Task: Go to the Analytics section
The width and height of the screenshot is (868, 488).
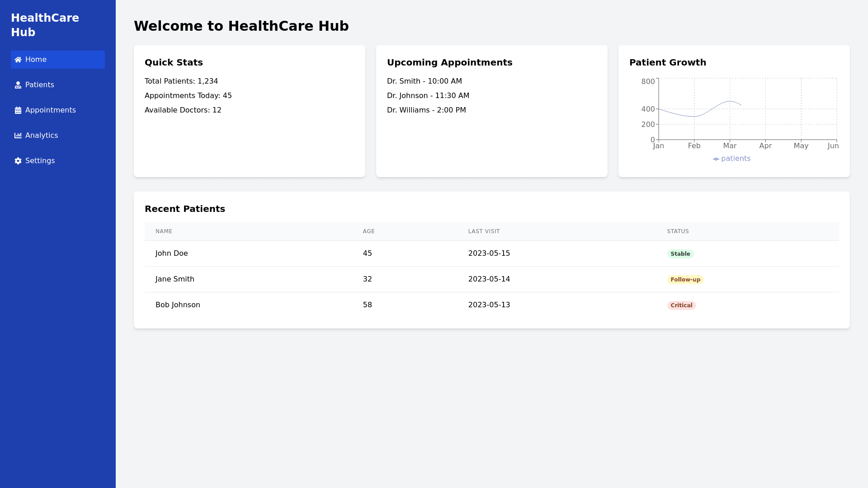Action: pyautogui.click(x=42, y=136)
